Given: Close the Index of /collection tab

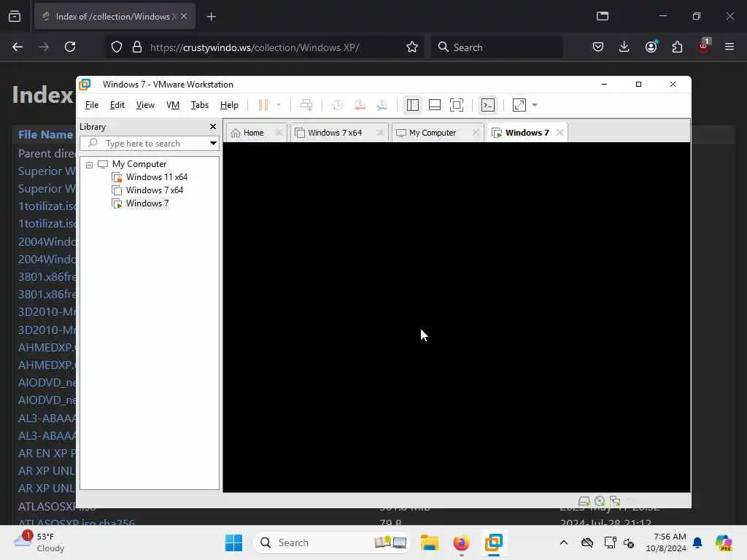Looking at the screenshot, I should pyautogui.click(x=184, y=16).
